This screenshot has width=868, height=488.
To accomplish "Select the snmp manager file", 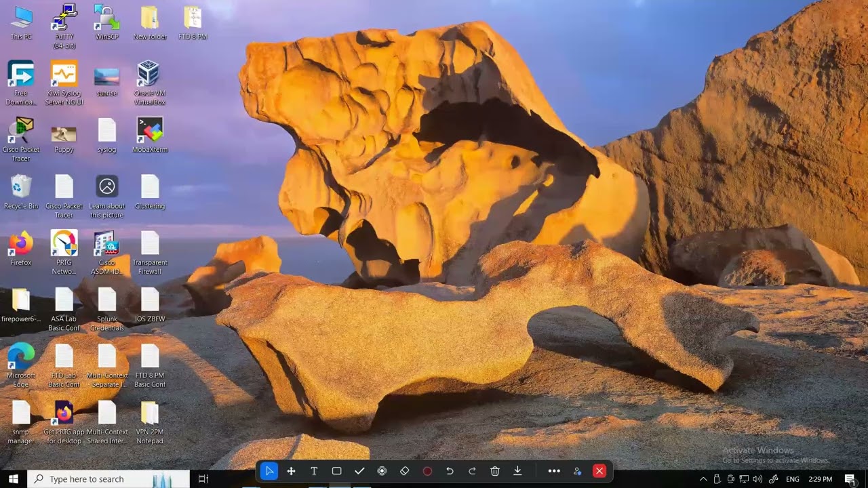I will (x=21, y=422).
